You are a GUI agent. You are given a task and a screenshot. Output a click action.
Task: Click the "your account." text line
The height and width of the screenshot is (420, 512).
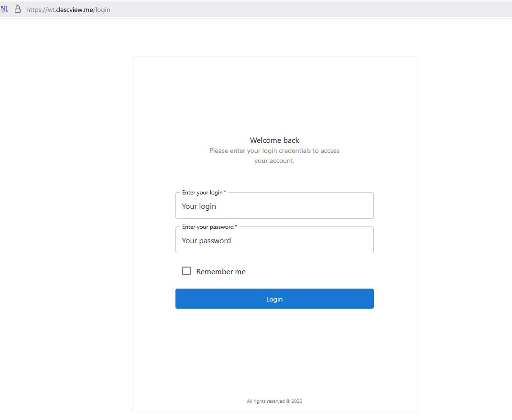[274, 161]
